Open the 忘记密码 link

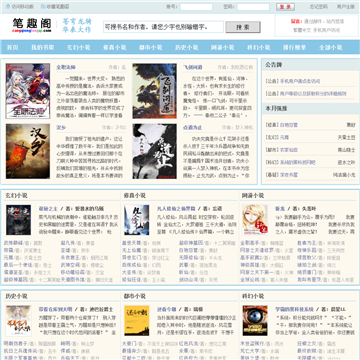coord(318,7)
